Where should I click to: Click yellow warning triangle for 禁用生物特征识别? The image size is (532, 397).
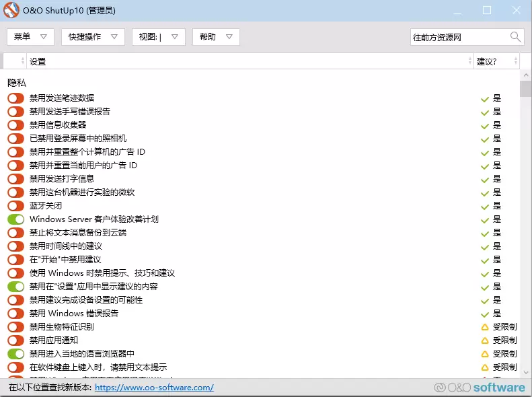(x=485, y=327)
